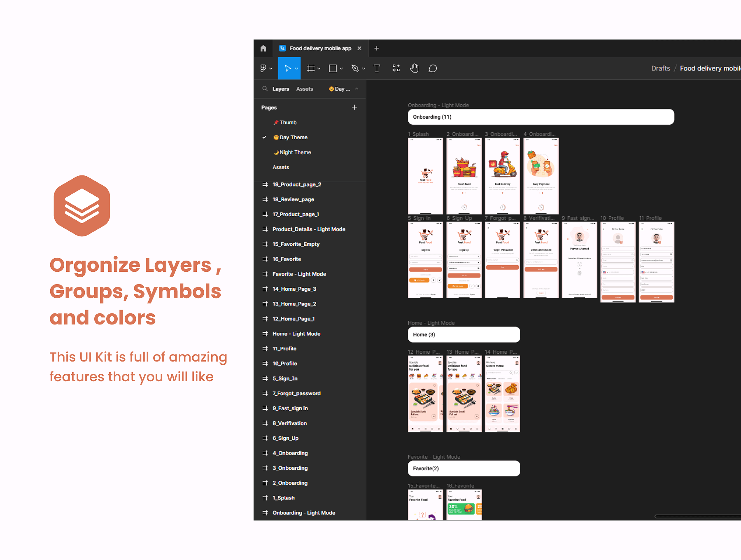Select the Comment tool
This screenshot has width=741, height=560.
[x=433, y=68]
